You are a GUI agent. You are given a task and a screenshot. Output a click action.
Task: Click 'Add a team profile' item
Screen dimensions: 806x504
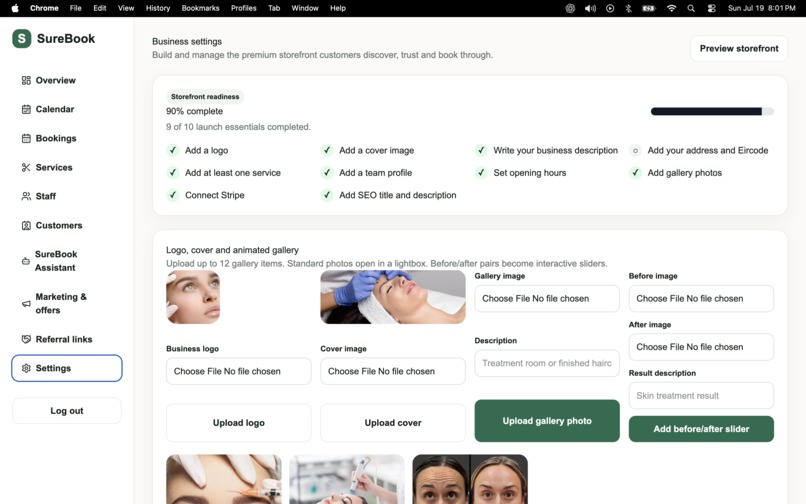(375, 173)
